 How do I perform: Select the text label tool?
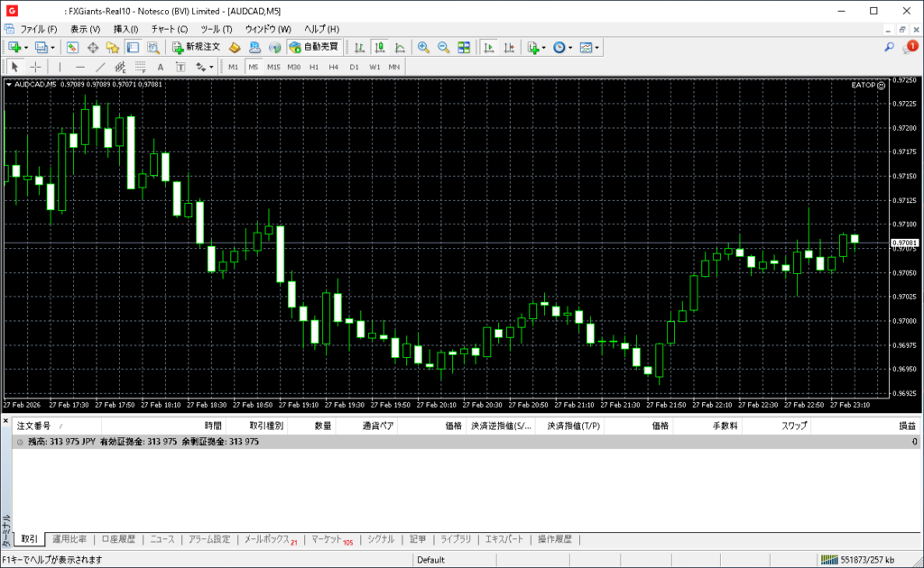161,67
